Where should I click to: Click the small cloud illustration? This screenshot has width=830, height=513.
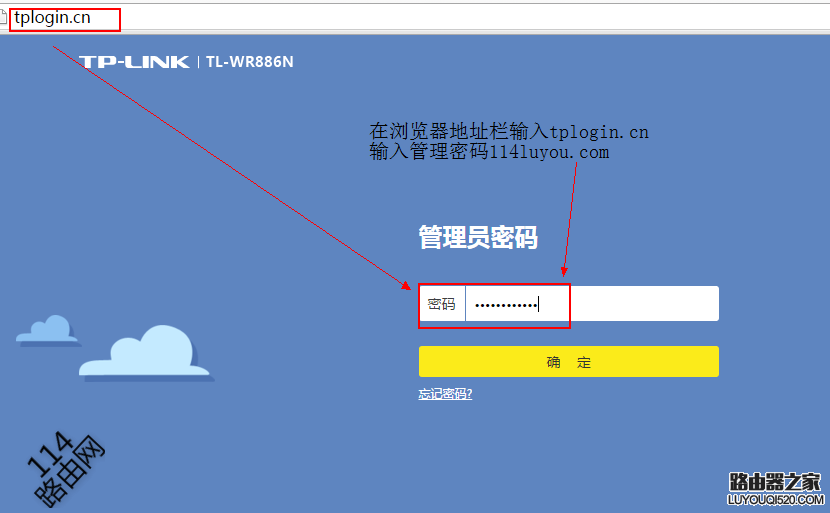(47, 329)
